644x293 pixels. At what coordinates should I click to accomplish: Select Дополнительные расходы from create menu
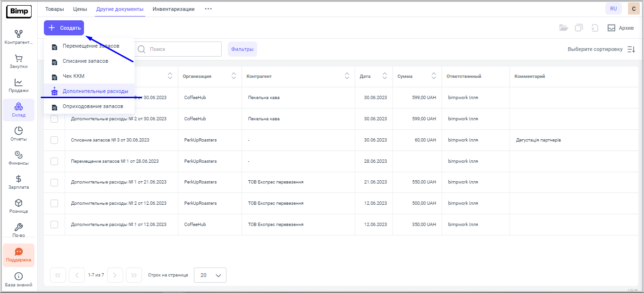coord(95,91)
